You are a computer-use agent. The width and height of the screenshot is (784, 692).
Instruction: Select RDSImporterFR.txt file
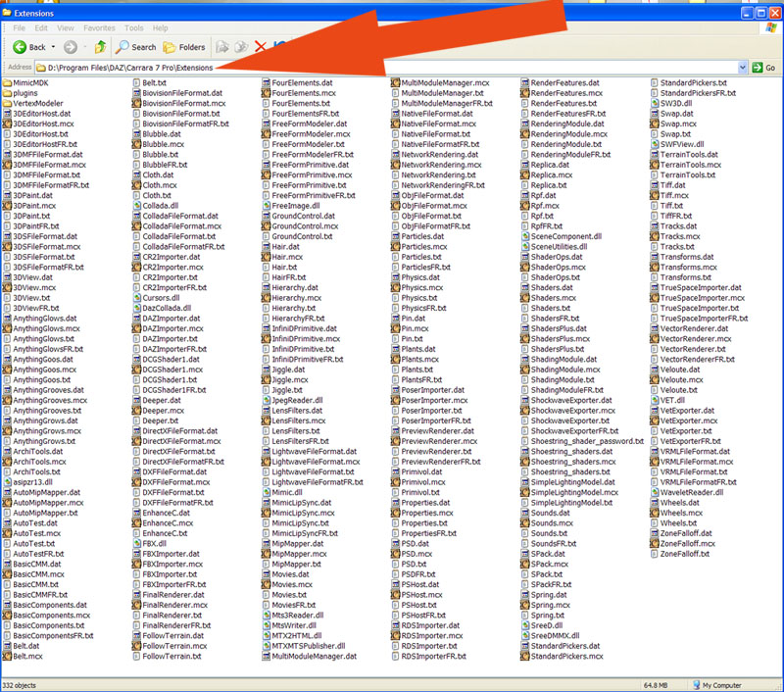coord(428,657)
